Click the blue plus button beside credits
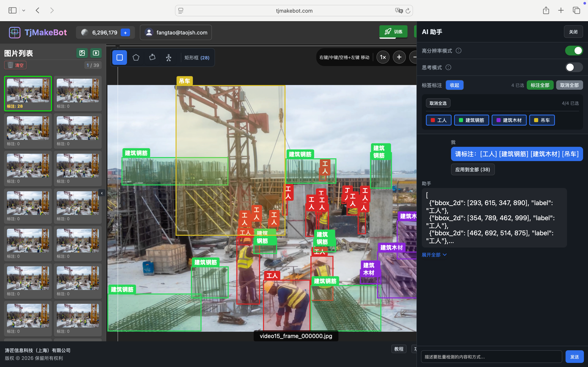 coord(125,33)
